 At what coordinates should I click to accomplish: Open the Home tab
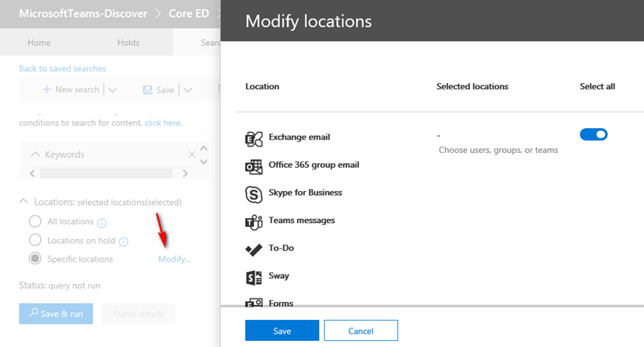pos(39,43)
